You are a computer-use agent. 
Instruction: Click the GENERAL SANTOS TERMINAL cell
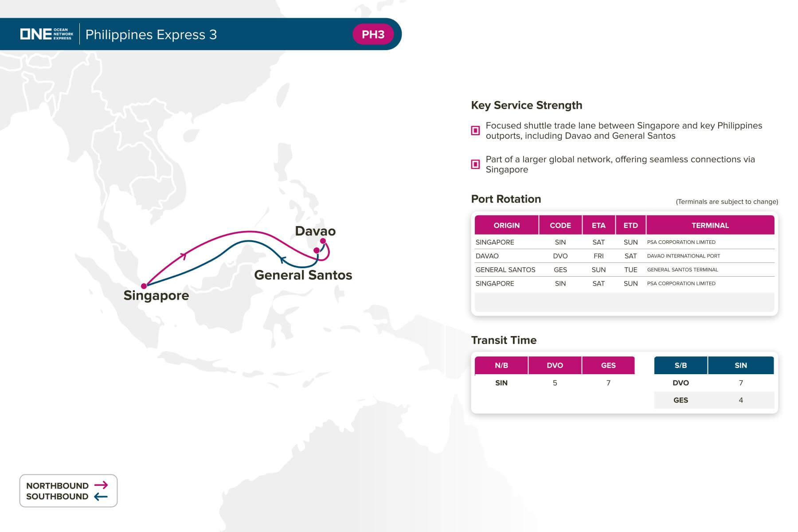click(x=682, y=270)
